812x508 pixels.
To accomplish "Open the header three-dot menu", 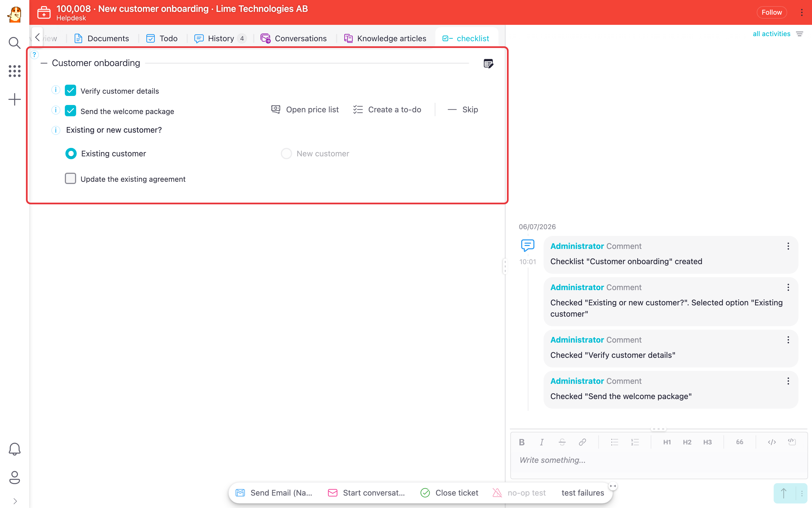I will [x=802, y=12].
